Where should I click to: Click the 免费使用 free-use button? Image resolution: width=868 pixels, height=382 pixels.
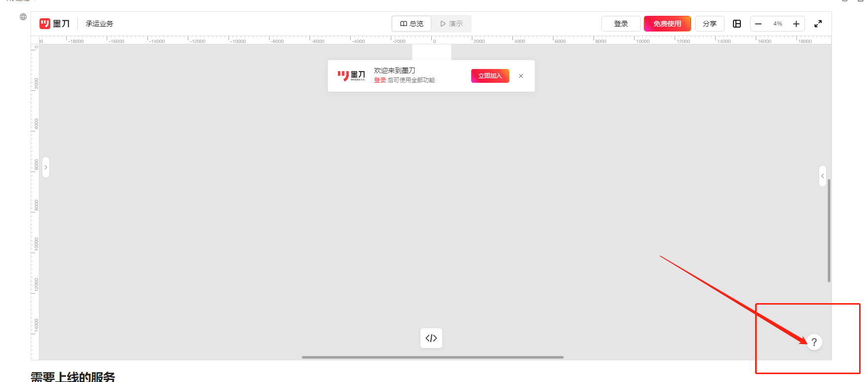[x=667, y=24]
